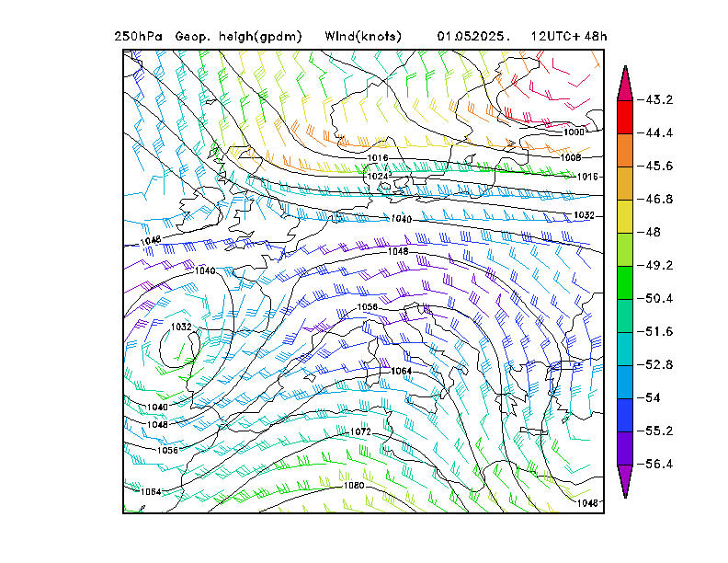Viewport: 728px width, 563px height.
Task: Click the -55.2 legend value
Action: click(x=655, y=431)
